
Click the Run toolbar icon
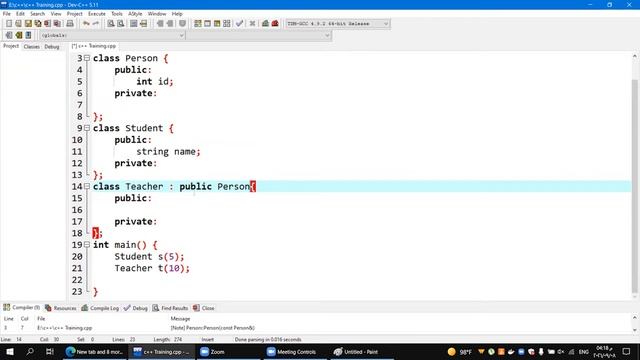click(x=207, y=24)
